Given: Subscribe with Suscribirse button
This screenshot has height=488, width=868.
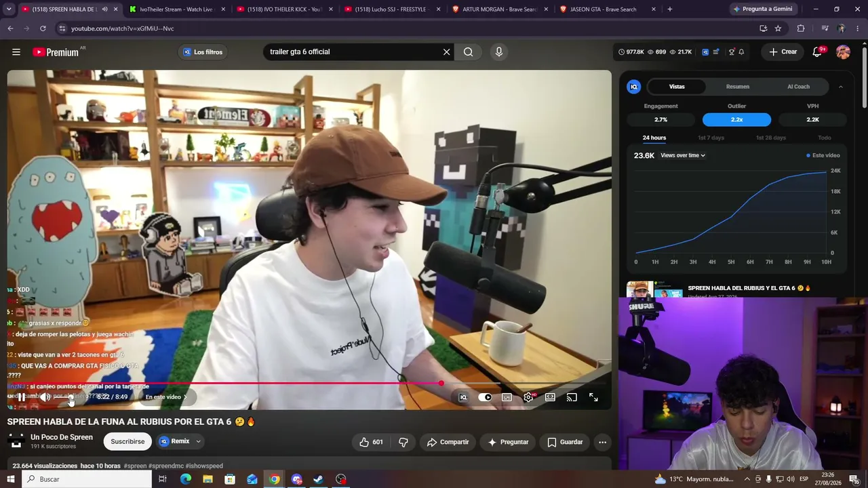Looking at the screenshot, I should pyautogui.click(x=127, y=441).
